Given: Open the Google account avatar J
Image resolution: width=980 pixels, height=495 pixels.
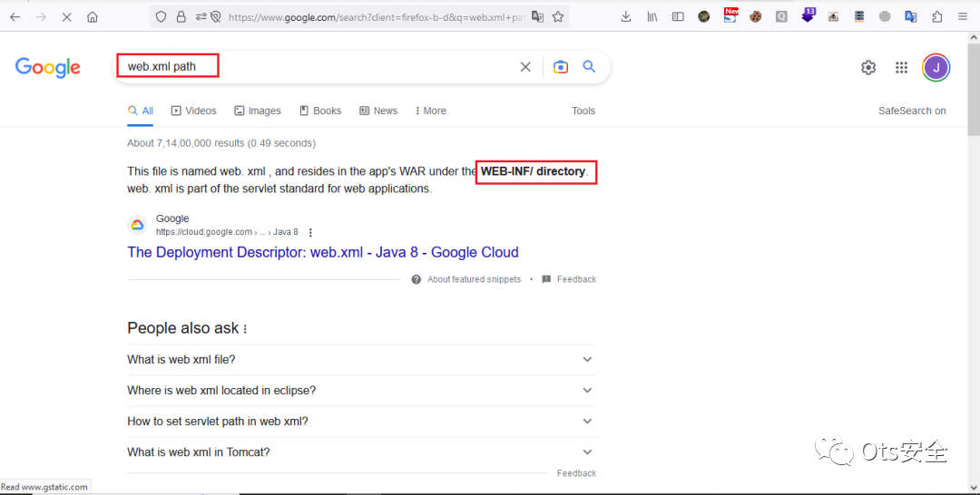Looking at the screenshot, I should point(936,67).
